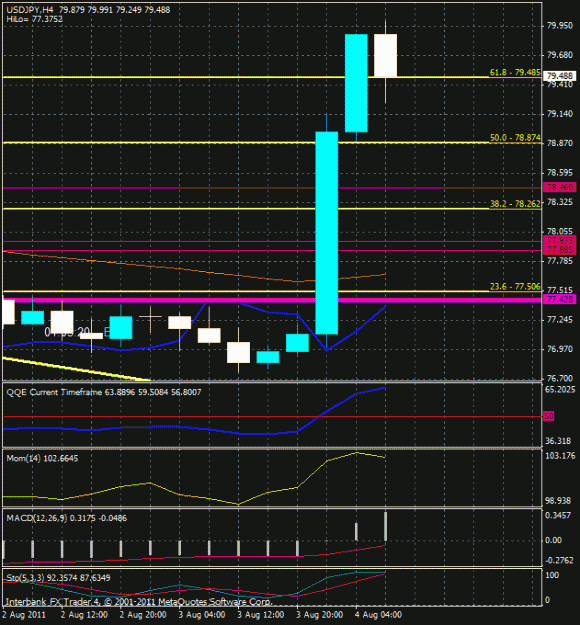580x625 pixels.
Task: Click the HiLo= 77.3752 label
Action: 34,19
